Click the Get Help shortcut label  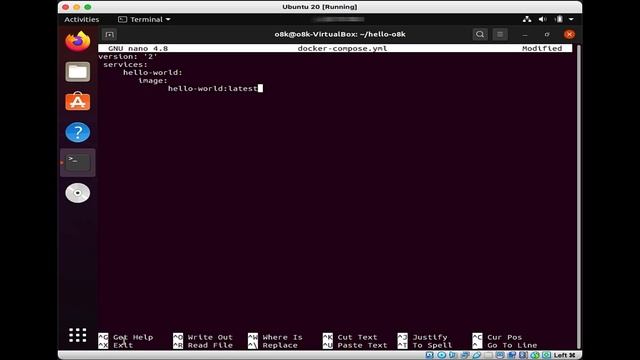coord(133,337)
